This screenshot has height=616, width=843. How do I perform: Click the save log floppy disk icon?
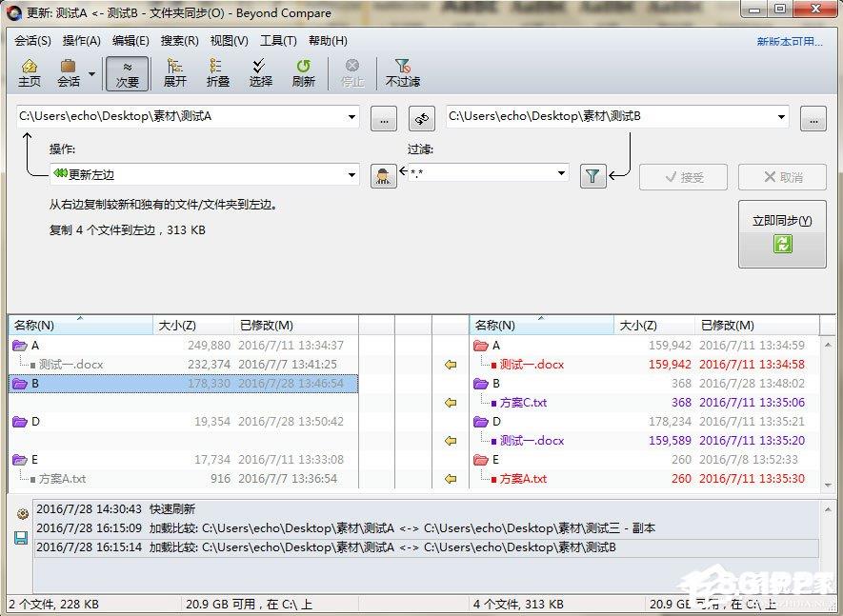coord(21,538)
